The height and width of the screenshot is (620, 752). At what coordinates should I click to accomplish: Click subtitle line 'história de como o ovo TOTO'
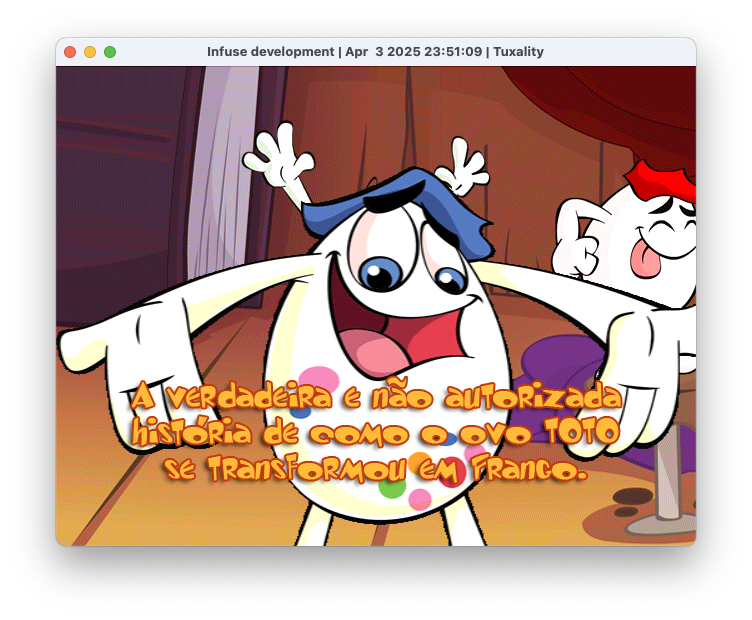tap(376, 432)
